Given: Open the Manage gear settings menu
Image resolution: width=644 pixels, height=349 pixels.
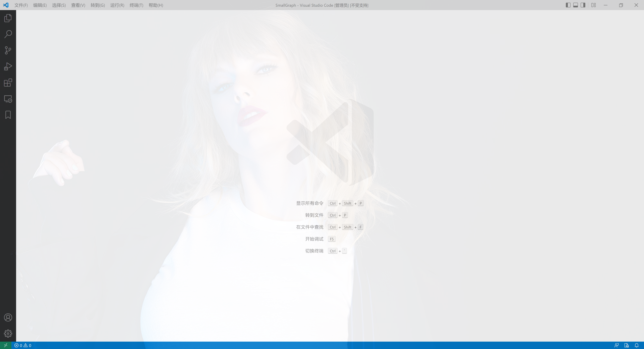Looking at the screenshot, I should 8,334.
